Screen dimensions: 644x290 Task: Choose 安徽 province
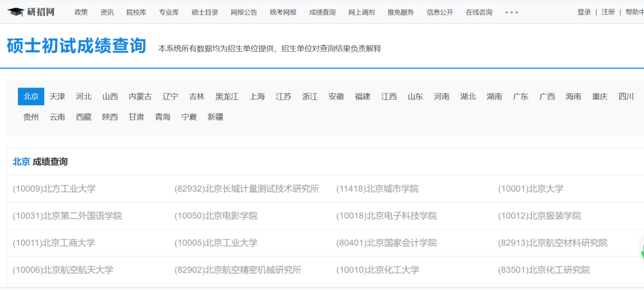pos(336,97)
